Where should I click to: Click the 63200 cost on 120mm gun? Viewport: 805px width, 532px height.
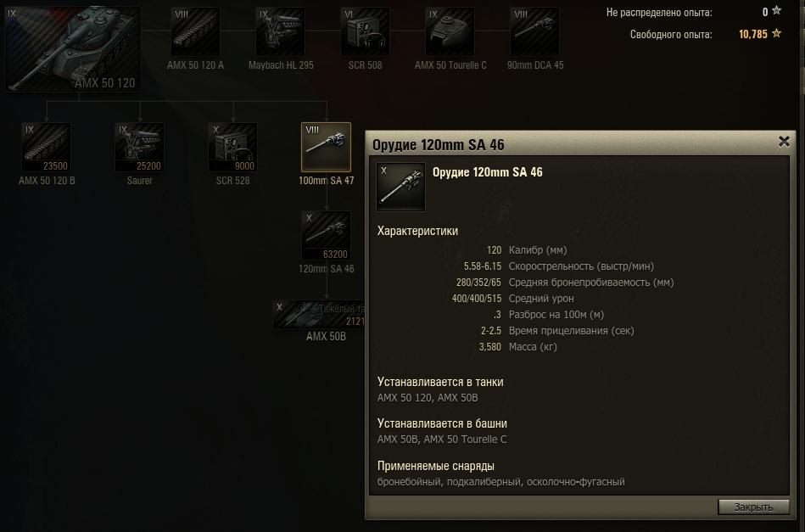(335, 255)
